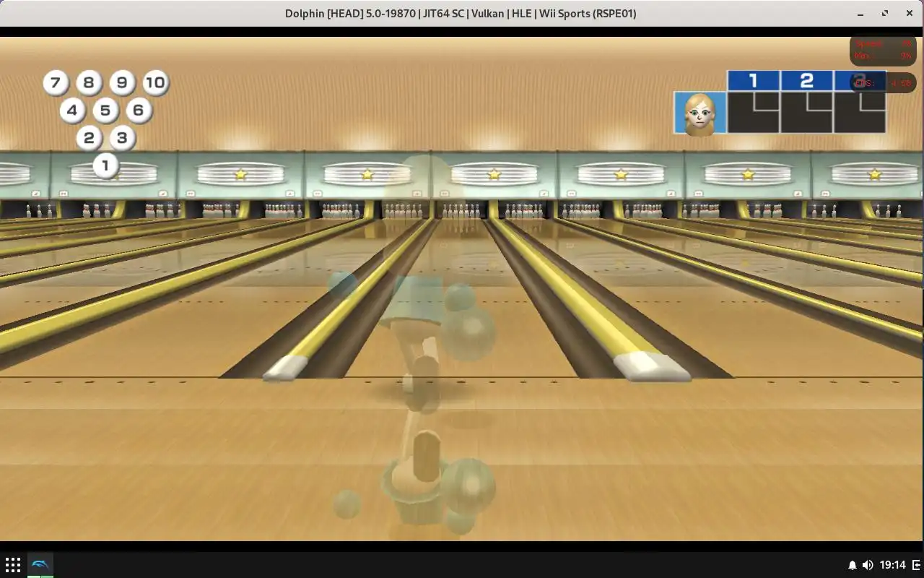Click pin indicator number 8
The height and width of the screenshot is (578, 924).
coord(89,82)
